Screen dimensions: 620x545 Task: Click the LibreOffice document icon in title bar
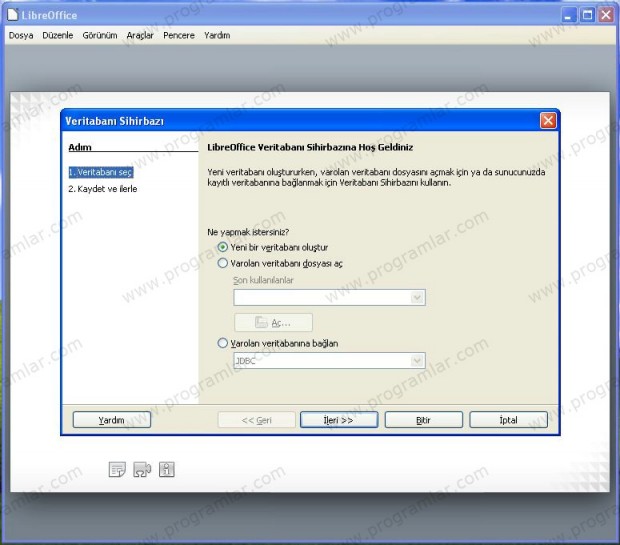13,15
